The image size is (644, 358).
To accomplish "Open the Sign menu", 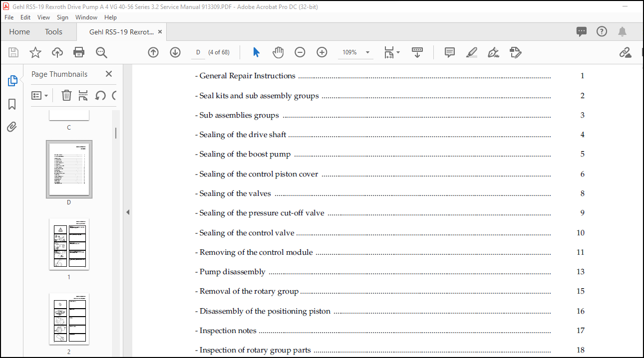I will 62,17.
